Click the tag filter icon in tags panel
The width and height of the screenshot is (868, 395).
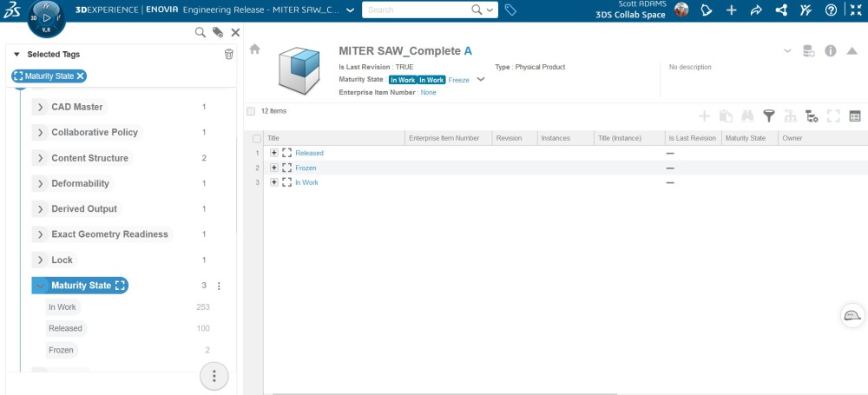click(x=218, y=33)
